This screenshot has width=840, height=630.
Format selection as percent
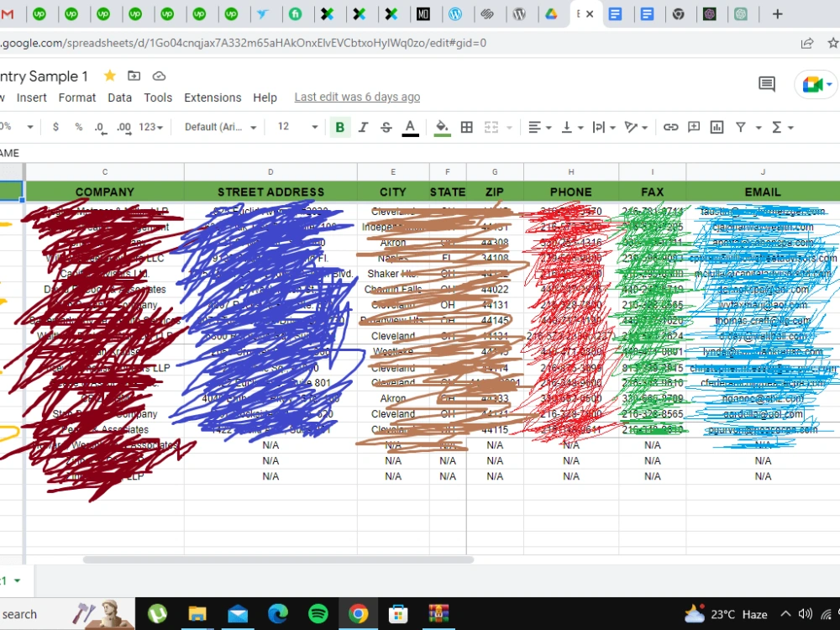(x=79, y=127)
